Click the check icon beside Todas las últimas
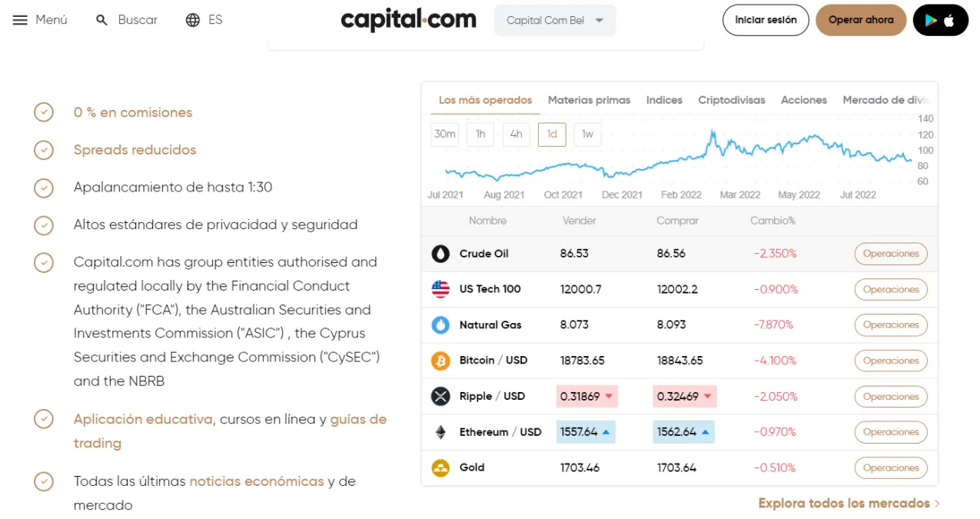 coord(44,481)
